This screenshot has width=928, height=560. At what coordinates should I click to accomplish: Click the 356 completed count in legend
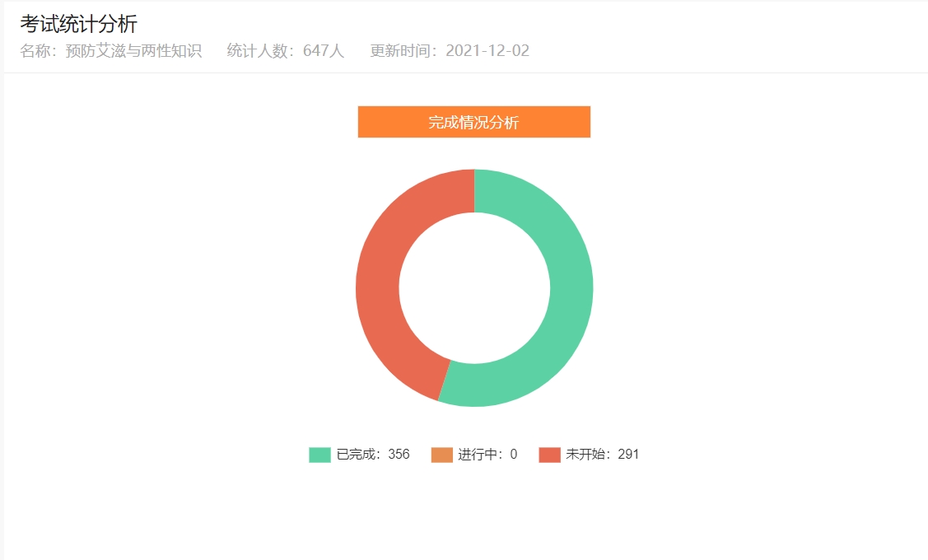[399, 455]
